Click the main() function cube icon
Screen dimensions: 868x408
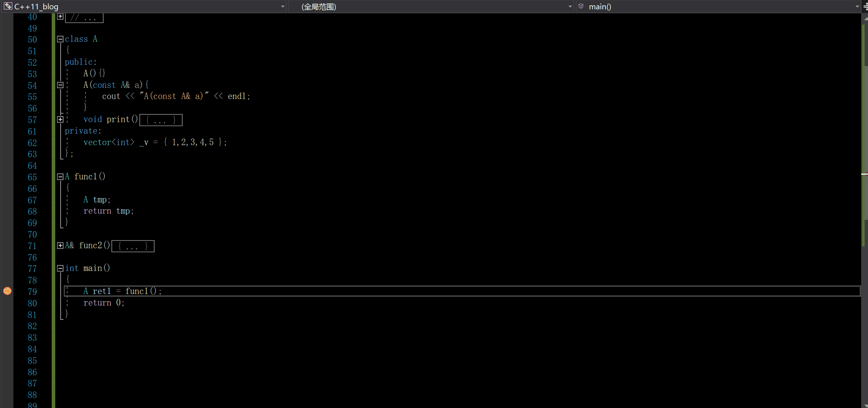pos(581,6)
